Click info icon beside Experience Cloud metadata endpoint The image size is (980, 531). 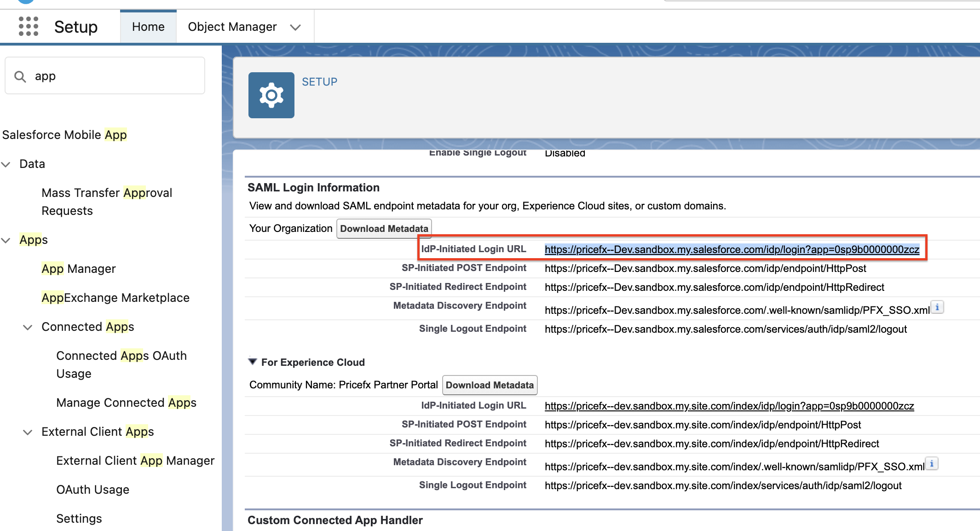[932, 463]
